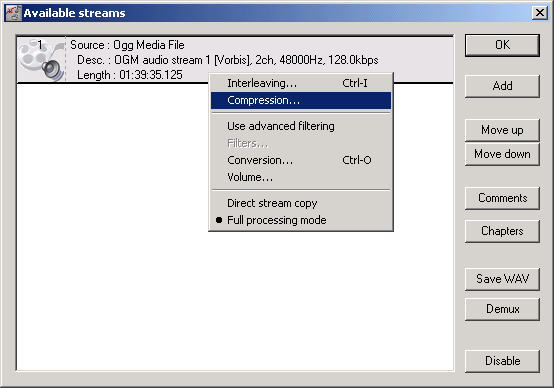
Task: Click Move down button
Action: click(x=502, y=154)
